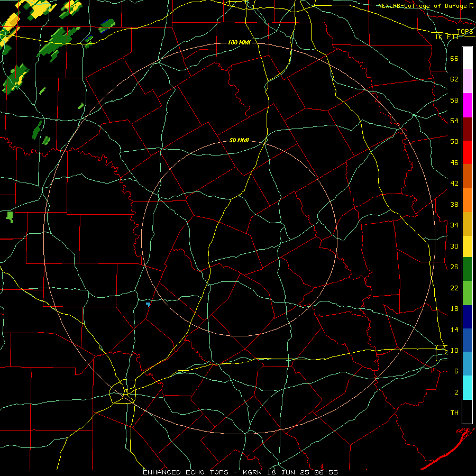Click the 06:55 timestamp in the footer
Image resolution: width=476 pixels, height=476 pixels.
[x=326, y=472]
